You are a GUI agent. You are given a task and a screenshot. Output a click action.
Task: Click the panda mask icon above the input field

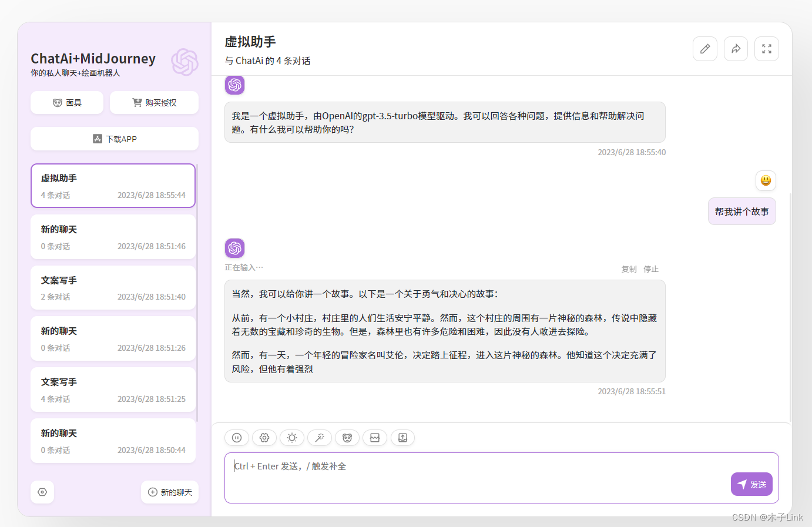coord(347,438)
